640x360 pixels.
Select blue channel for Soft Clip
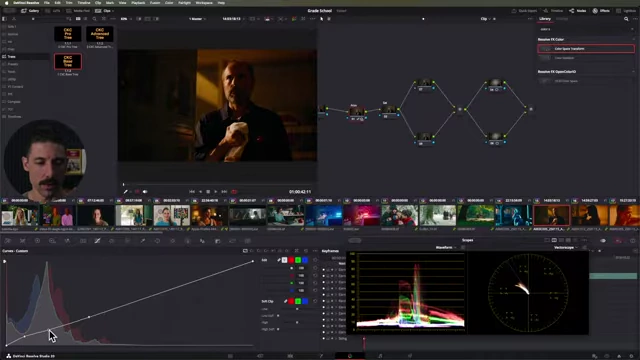coord(305,301)
